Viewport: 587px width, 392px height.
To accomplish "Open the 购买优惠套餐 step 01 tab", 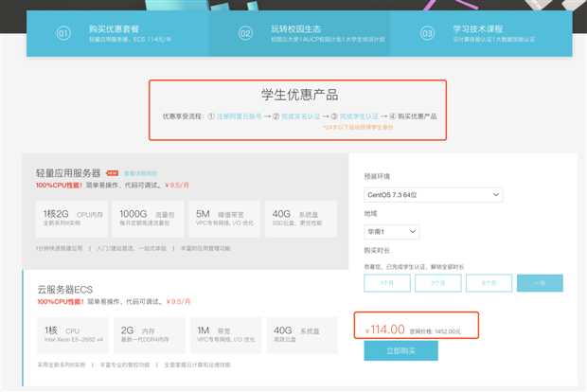I will [117, 34].
